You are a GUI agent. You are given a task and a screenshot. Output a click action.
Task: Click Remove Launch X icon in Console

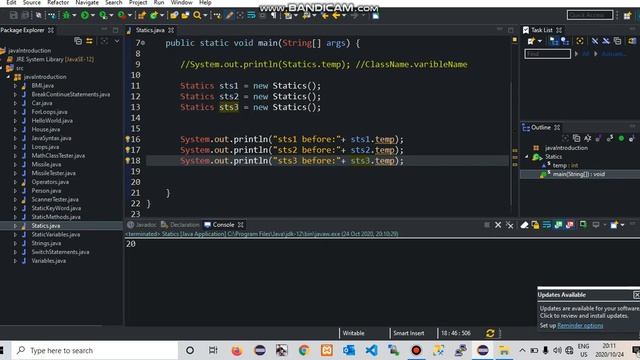coord(498,225)
